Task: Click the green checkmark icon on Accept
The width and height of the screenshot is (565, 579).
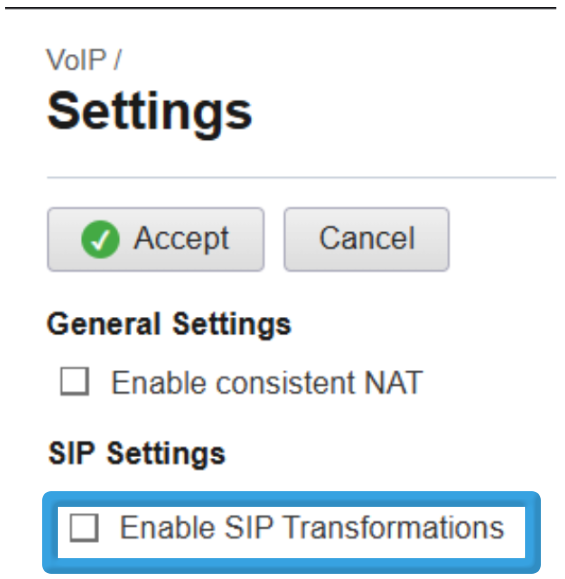Action: [100, 239]
